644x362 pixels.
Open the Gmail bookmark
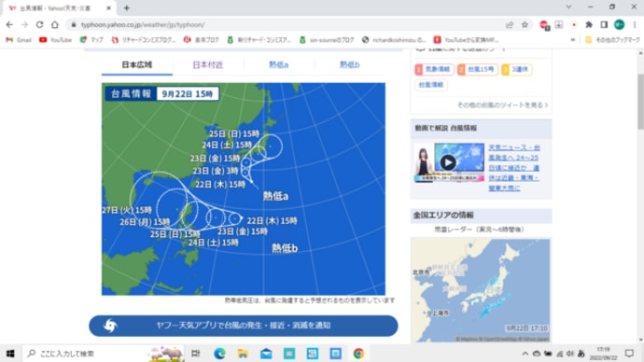point(19,40)
